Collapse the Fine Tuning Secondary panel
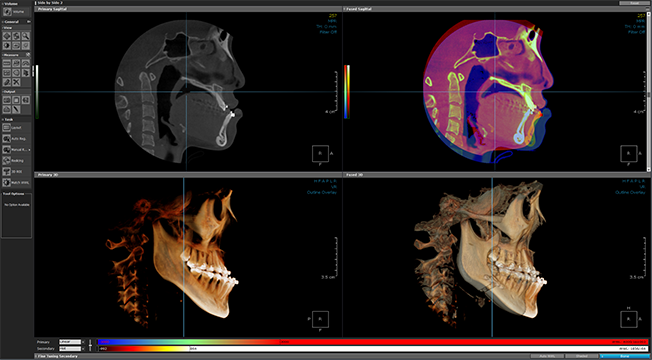The height and width of the screenshot is (360, 652). (57, 356)
